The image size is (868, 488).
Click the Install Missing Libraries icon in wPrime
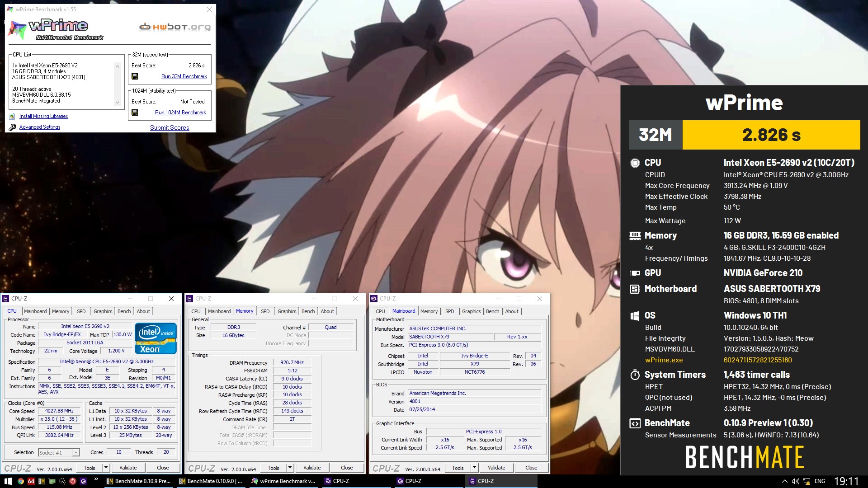12,117
